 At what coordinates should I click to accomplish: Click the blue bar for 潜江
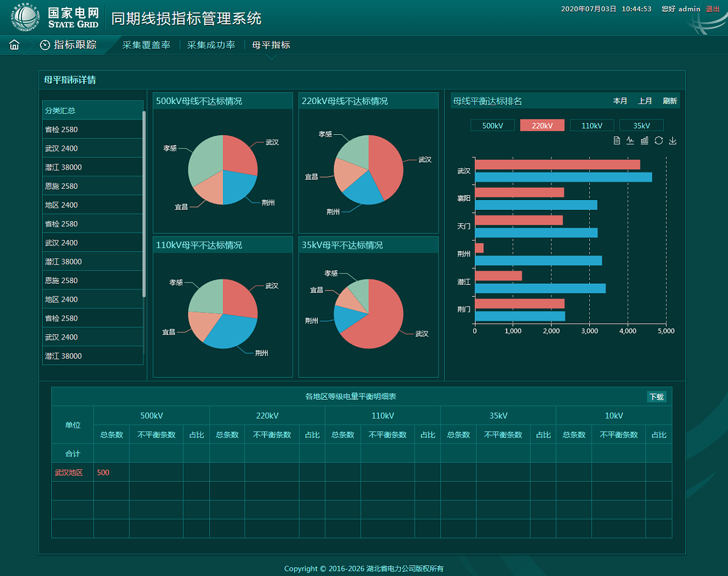(x=540, y=288)
